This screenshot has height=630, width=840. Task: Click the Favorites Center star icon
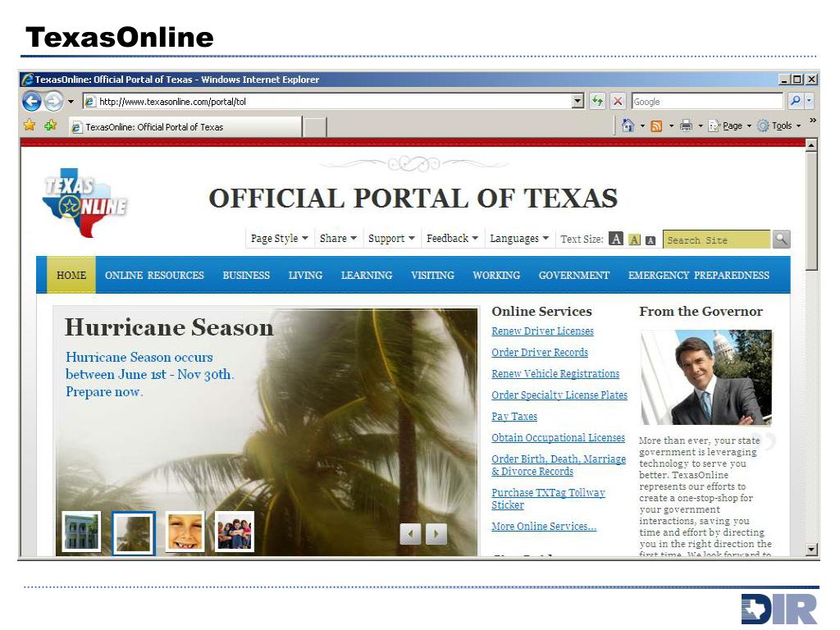coord(30,126)
